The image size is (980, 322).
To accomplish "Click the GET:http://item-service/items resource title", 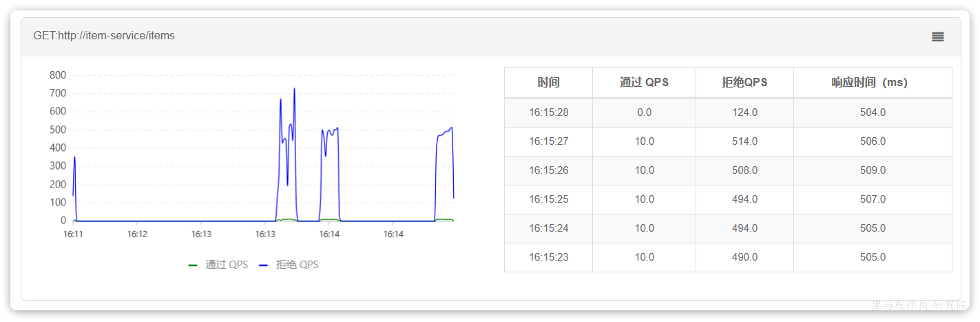I will coord(104,36).
